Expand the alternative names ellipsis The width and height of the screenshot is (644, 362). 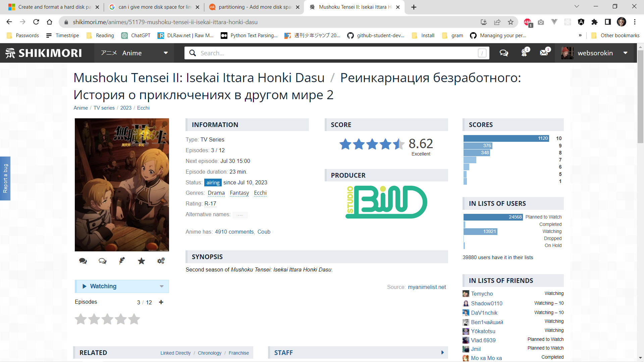240,215
